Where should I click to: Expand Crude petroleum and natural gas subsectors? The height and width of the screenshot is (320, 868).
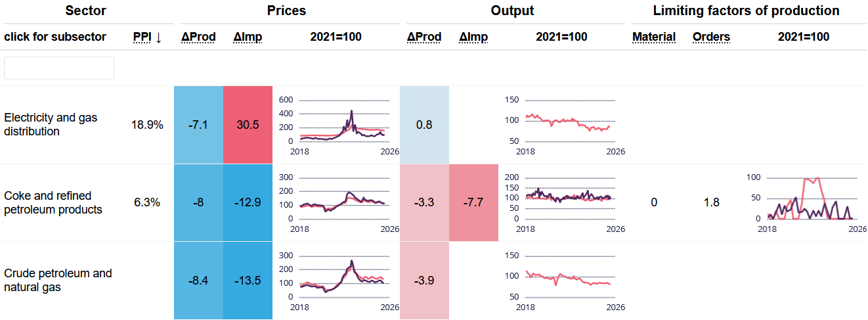(58, 280)
